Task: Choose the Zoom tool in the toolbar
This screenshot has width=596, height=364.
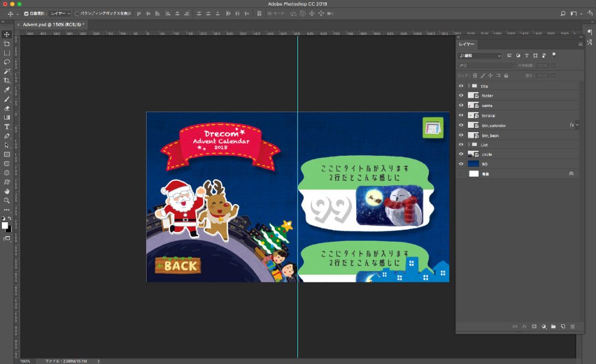Action: tap(7, 200)
